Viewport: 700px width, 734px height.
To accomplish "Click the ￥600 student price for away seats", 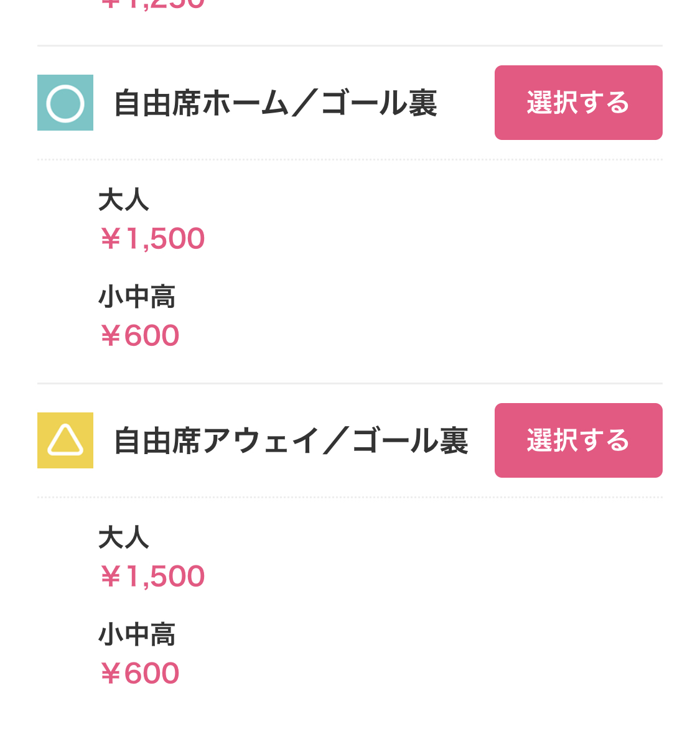I will click(x=140, y=674).
